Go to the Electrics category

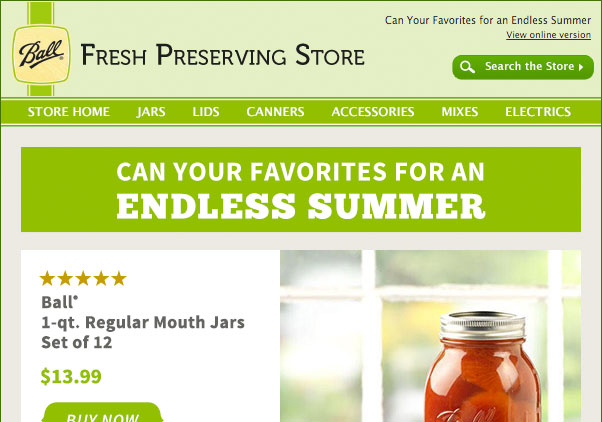pos(538,112)
